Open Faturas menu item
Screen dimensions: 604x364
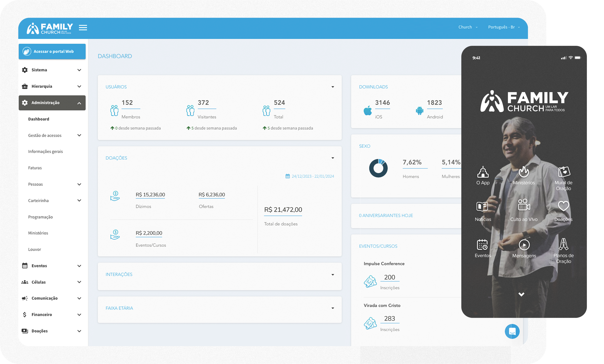point(35,168)
